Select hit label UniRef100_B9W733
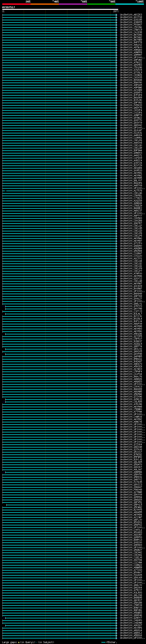The height and width of the screenshot is (644, 146). tap(131, 608)
